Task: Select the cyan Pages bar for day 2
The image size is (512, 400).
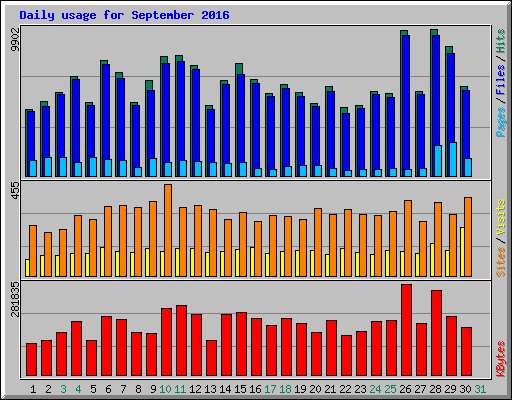Action: point(48,167)
